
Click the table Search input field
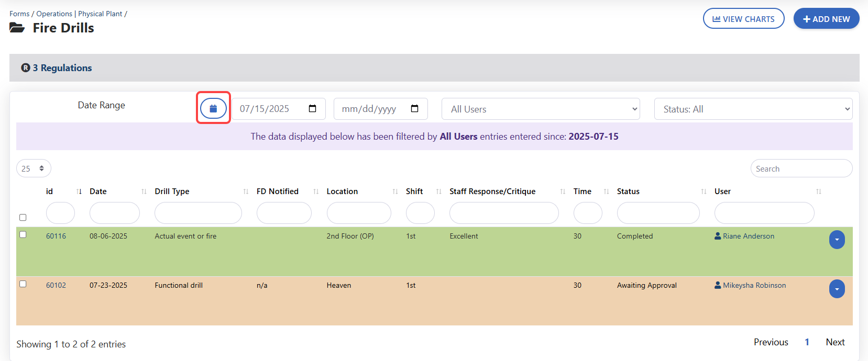tap(801, 168)
